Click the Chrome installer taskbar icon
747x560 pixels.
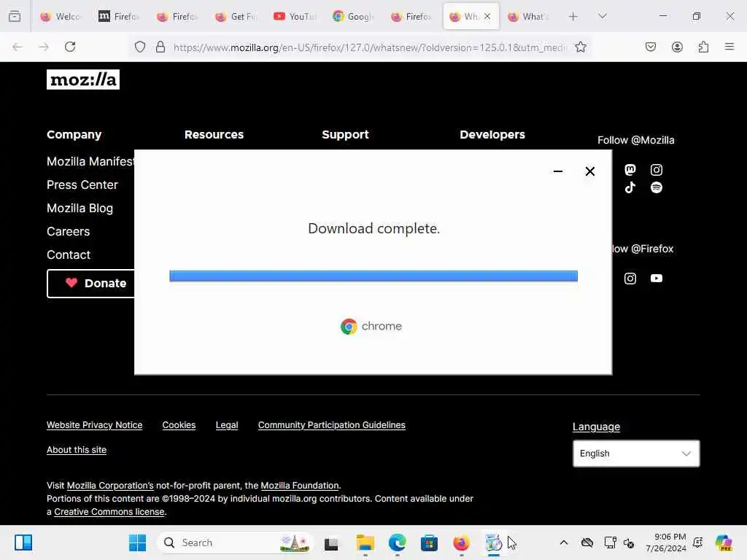coord(494,542)
